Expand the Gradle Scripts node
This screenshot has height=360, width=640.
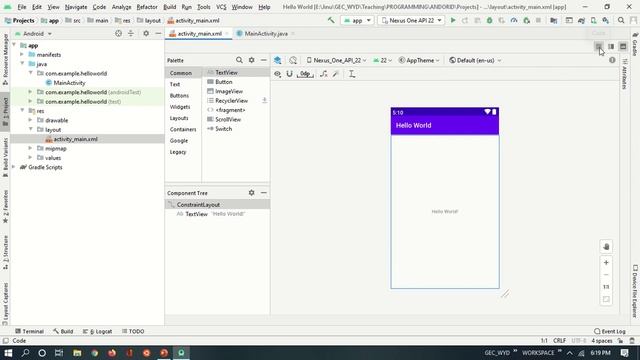coord(14,167)
